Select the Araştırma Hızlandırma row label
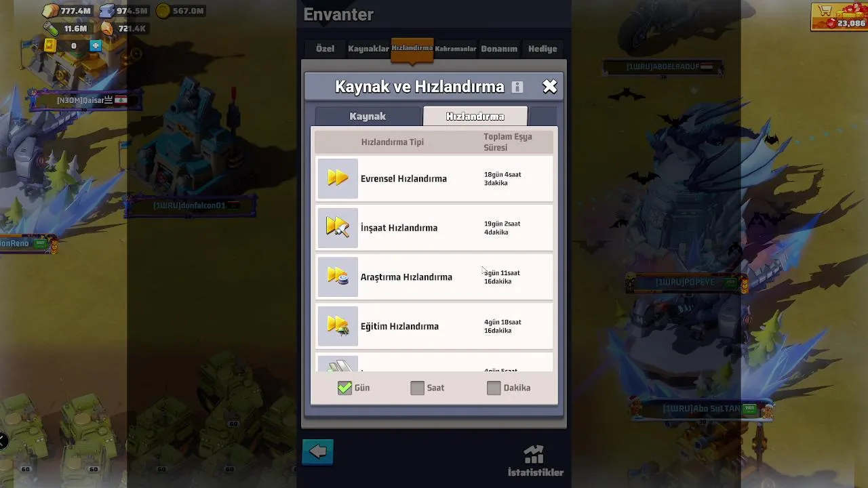This screenshot has height=488, width=868. click(406, 277)
